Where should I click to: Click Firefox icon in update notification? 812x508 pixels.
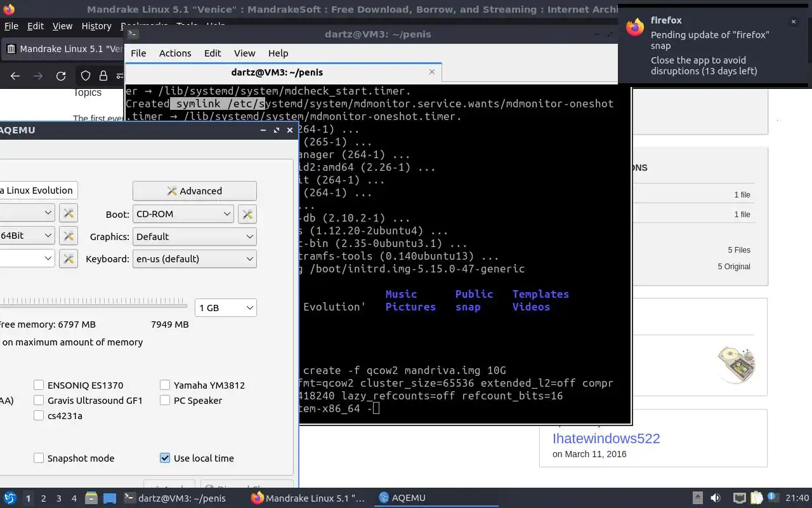[635, 27]
